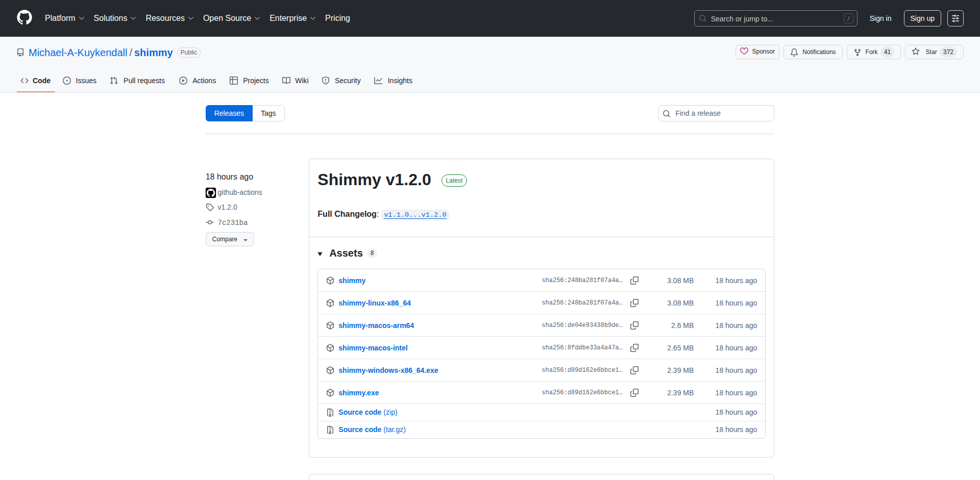Open the v1.1.0...v1.2.0 changelog link
The image size is (980, 480).
415,215
